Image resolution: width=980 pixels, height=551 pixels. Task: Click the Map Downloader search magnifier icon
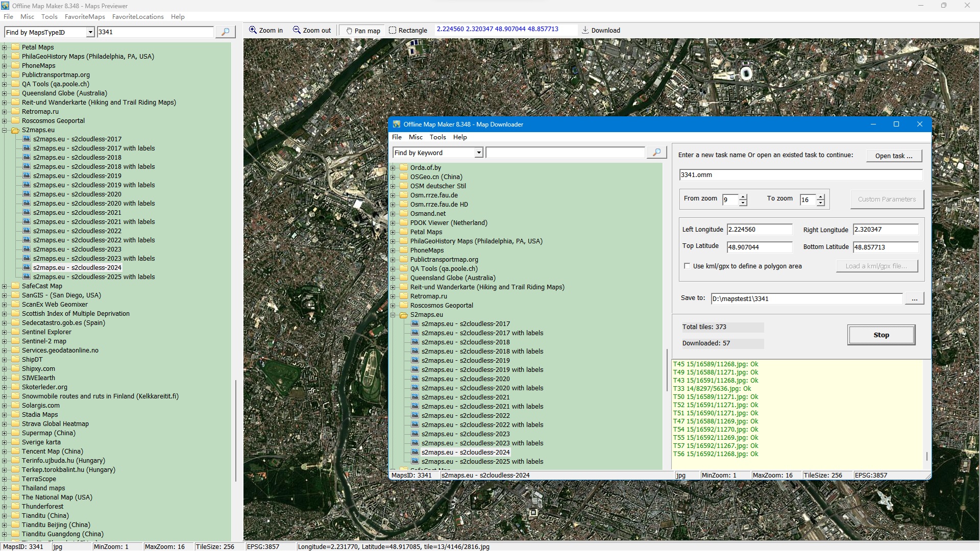656,153
